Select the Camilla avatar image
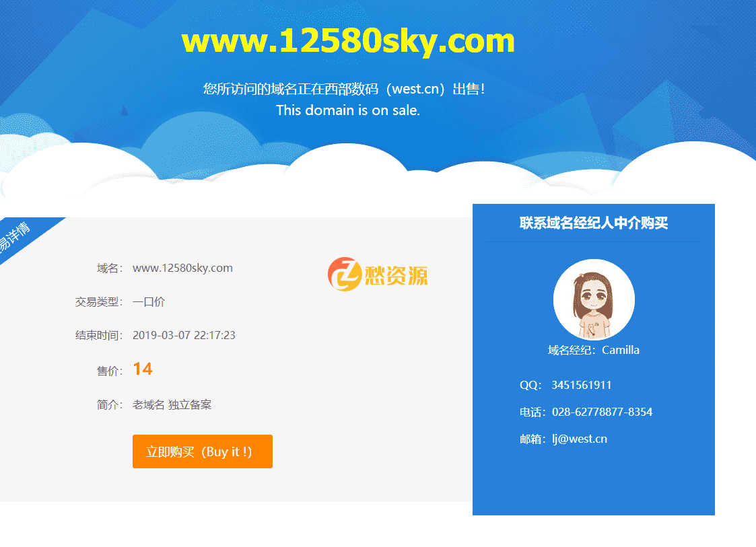756x547 pixels. click(594, 299)
